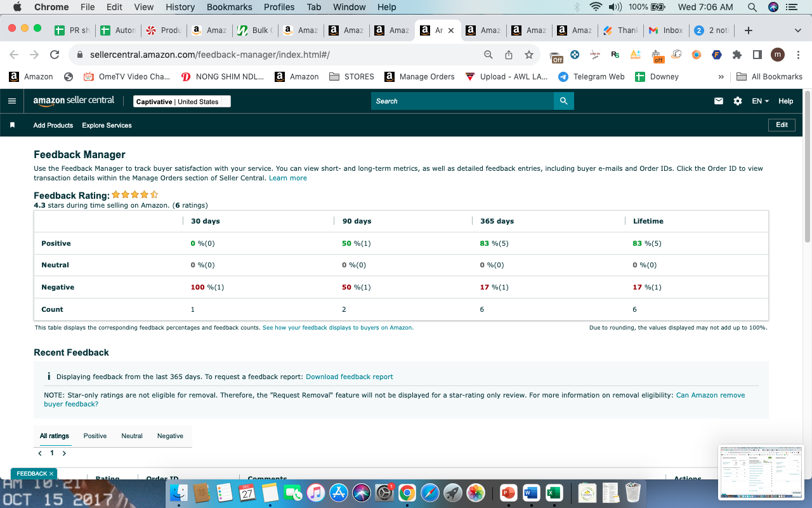The width and height of the screenshot is (812, 508).
Task: Bookmark this page with the star icon
Action: coord(528,55)
